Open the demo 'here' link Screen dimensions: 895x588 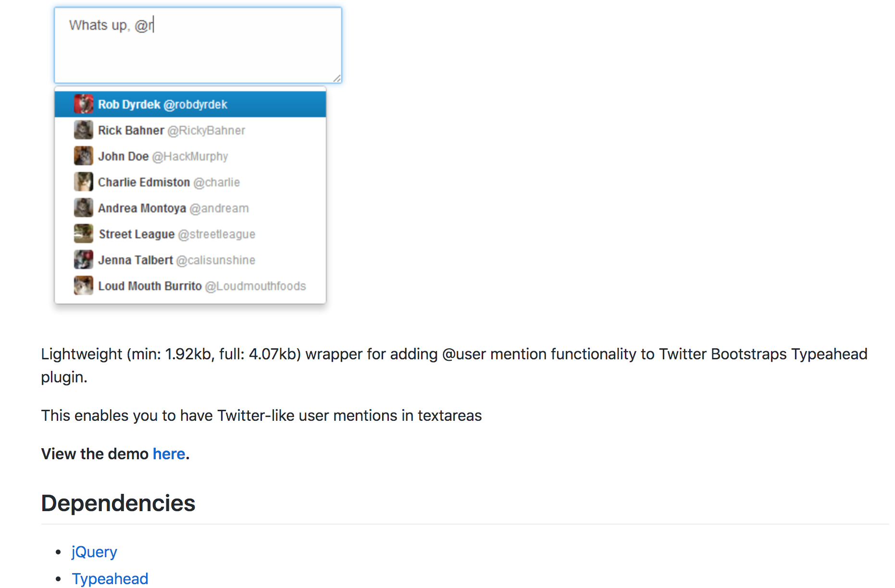click(x=169, y=454)
